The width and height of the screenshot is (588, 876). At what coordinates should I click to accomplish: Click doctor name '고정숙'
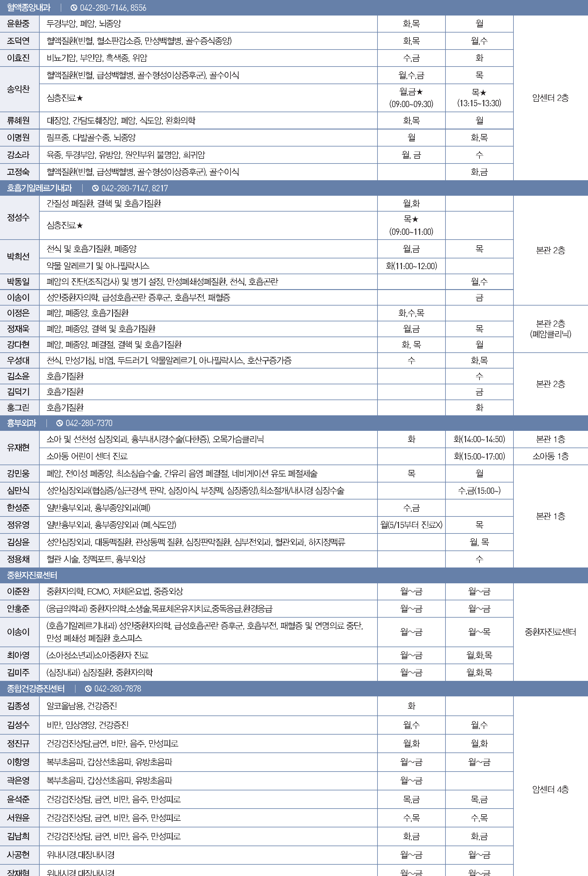point(18,172)
